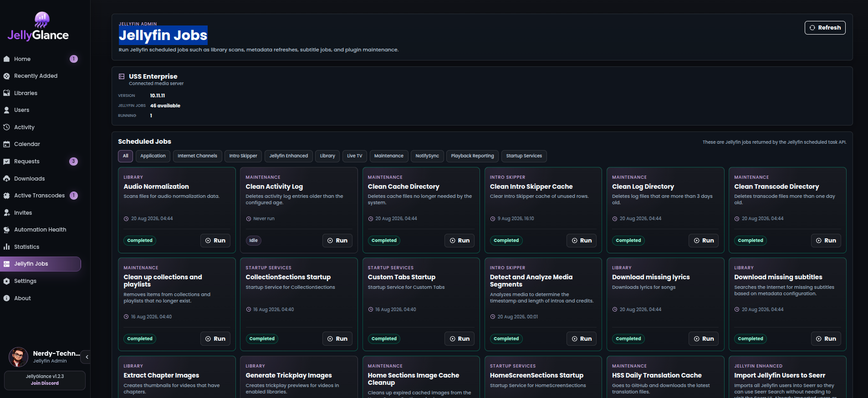Refresh the Jellyfin jobs list
Screen dimensions: 868x398
[x=825, y=28]
